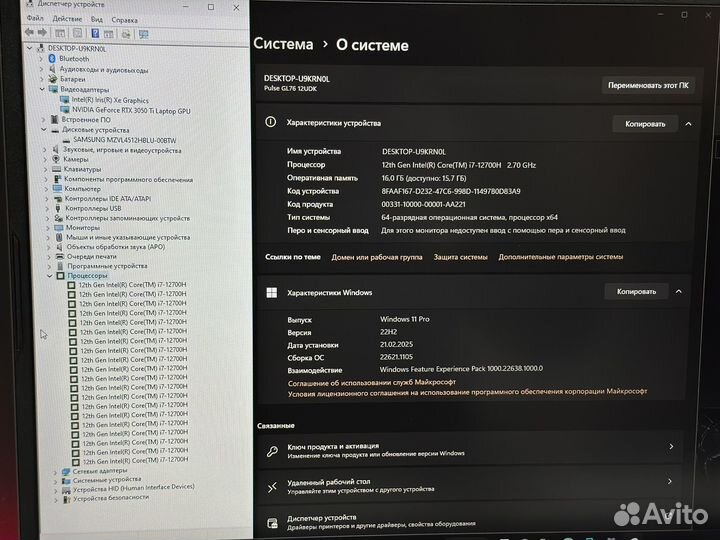Select Мыши и иные указывающие устройства

tap(128, 237)
